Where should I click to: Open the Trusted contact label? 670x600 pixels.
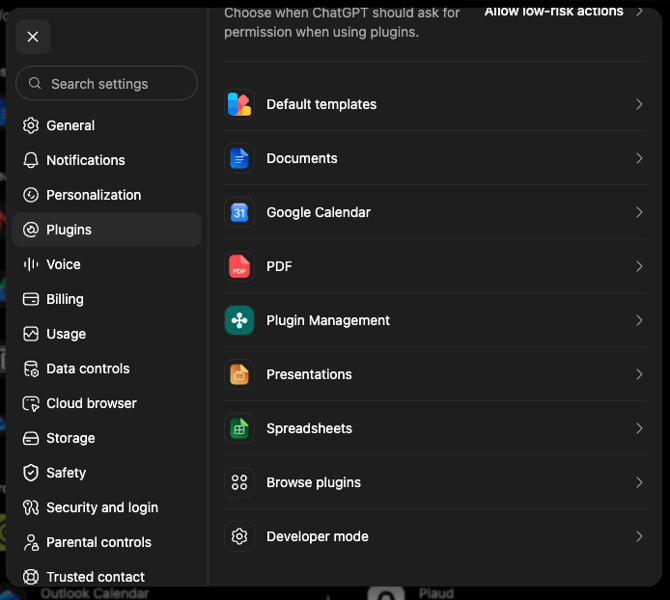(x=95, y=577)
